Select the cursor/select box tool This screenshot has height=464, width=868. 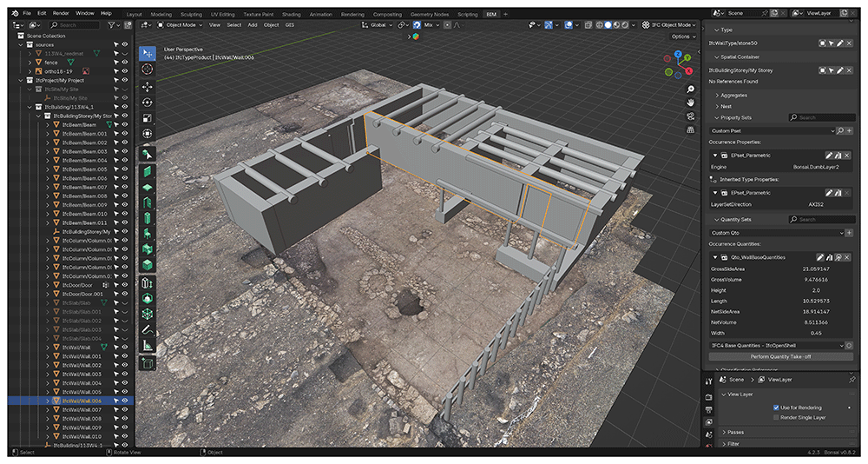(148, 53)
